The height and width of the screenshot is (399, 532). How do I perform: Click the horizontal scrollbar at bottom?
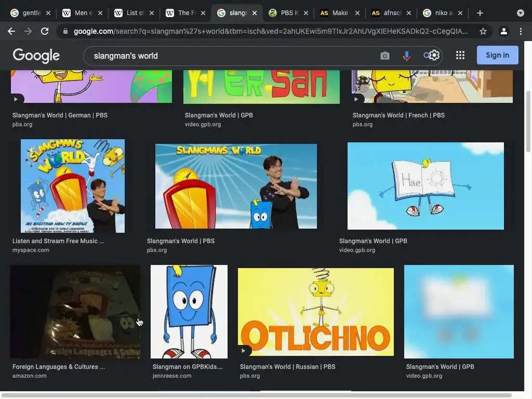[256, 395]
